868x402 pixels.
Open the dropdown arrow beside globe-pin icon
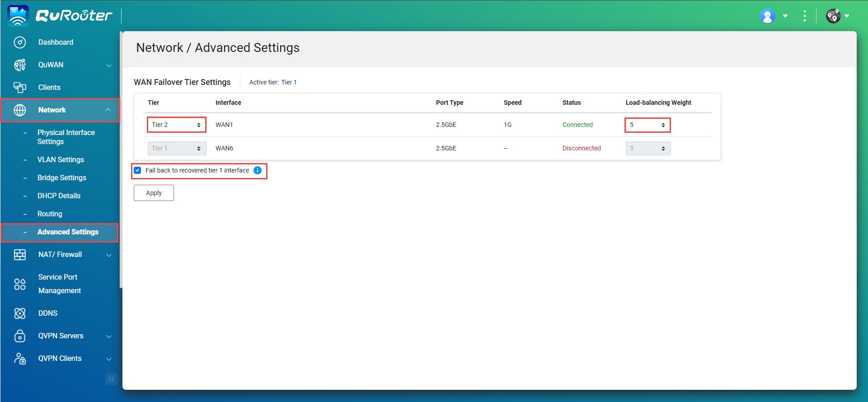tap(847, 16)
